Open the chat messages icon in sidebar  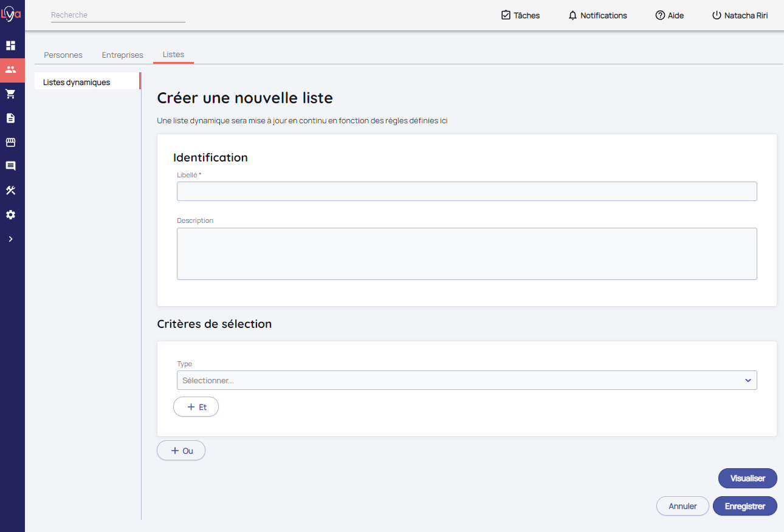point(10,166)
